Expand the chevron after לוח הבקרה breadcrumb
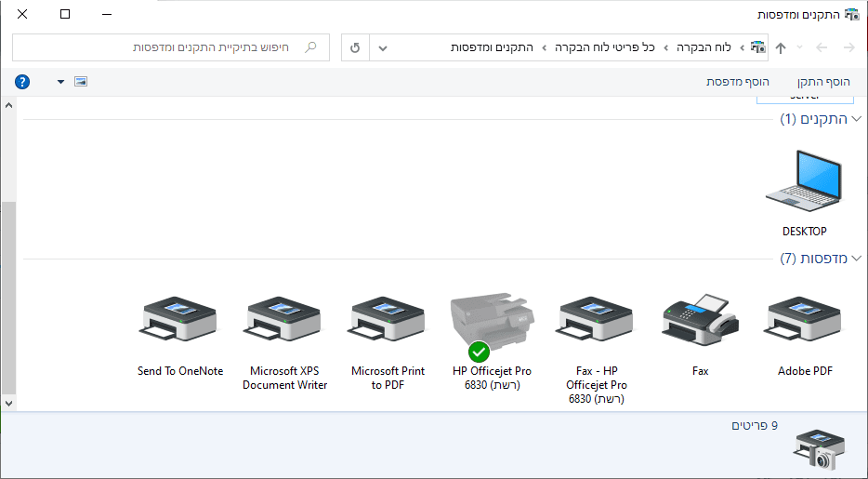Screen dimensions: 868x479 (x=666, y=47)
